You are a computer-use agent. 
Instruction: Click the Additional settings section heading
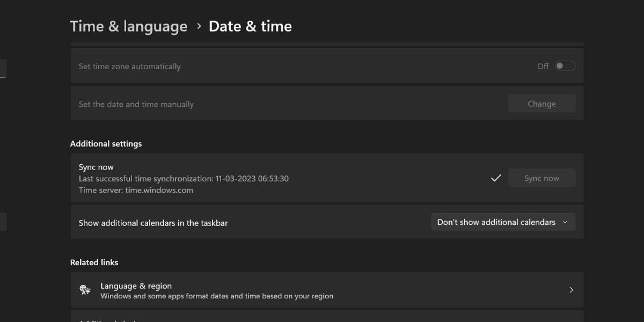tap(106, 144)
